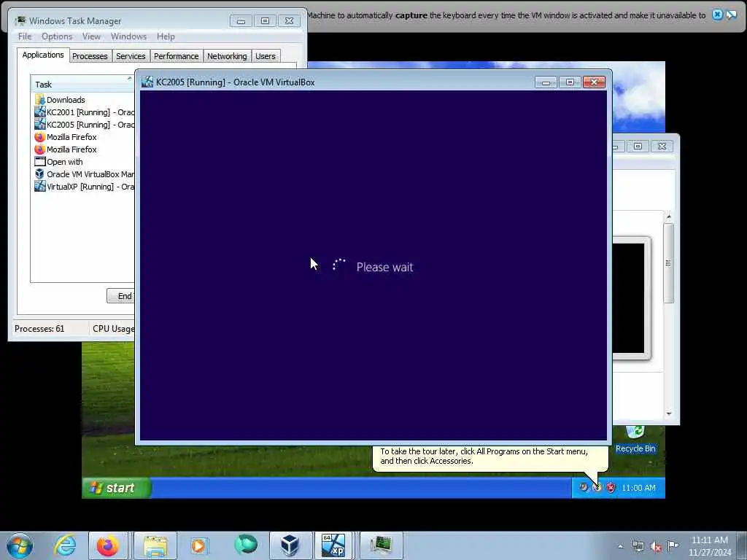Click the first XP system tray icon

click(x=584, y=488)
